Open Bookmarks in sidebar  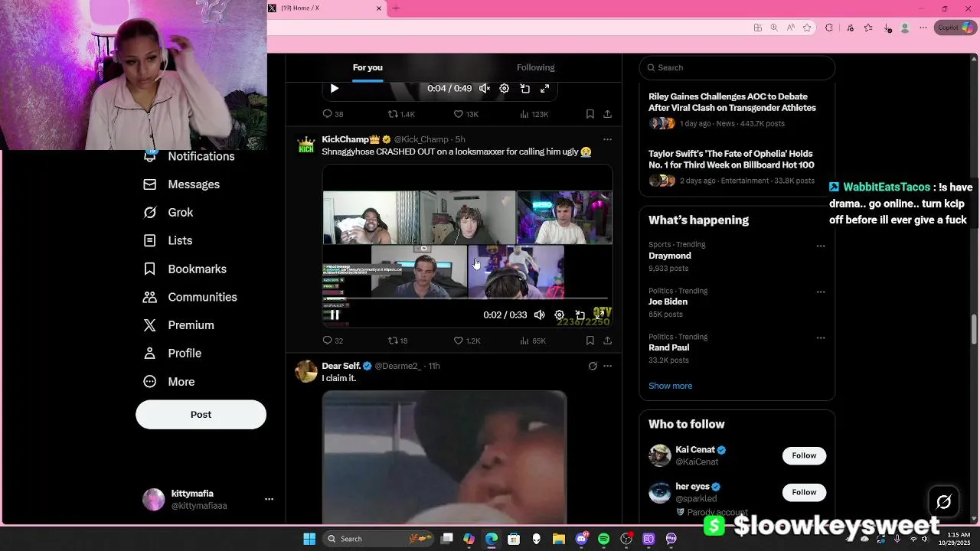click(x=185, y=269)
